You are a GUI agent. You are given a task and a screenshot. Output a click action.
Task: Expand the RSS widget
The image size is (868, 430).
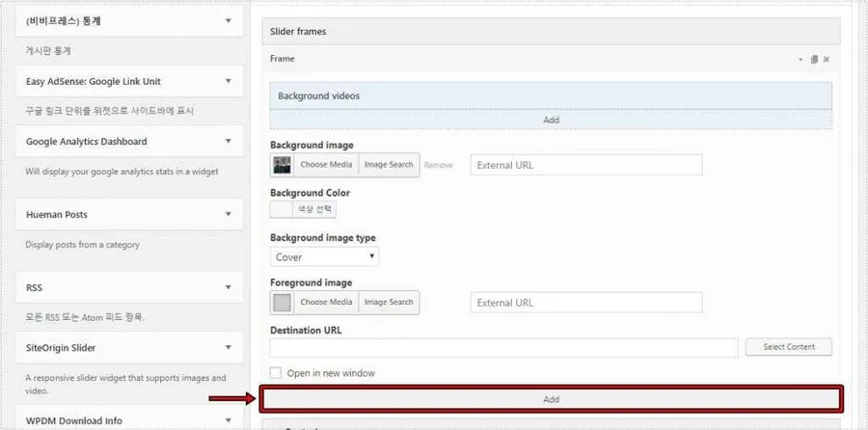click(x=228, y=287)
